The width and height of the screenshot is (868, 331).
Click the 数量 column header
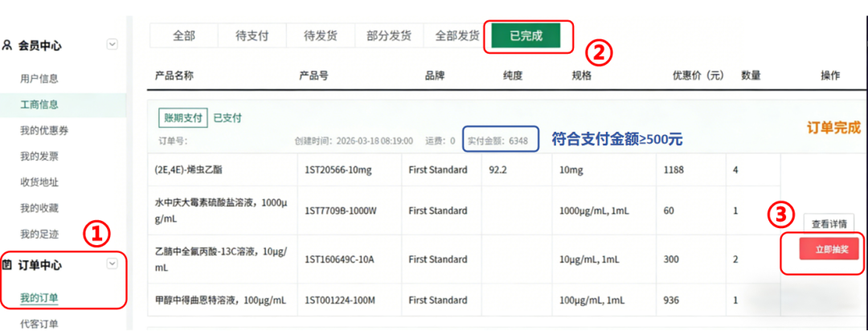click(x=751, y=76)
